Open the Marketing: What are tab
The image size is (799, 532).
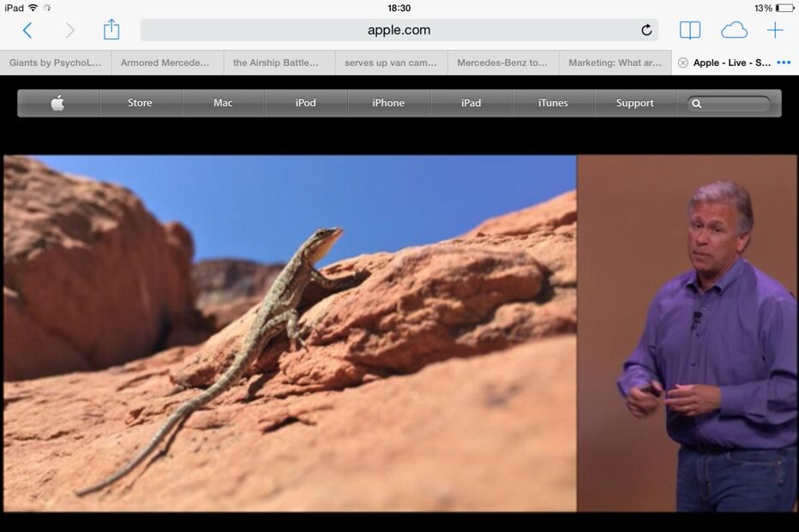pos(615,63)
